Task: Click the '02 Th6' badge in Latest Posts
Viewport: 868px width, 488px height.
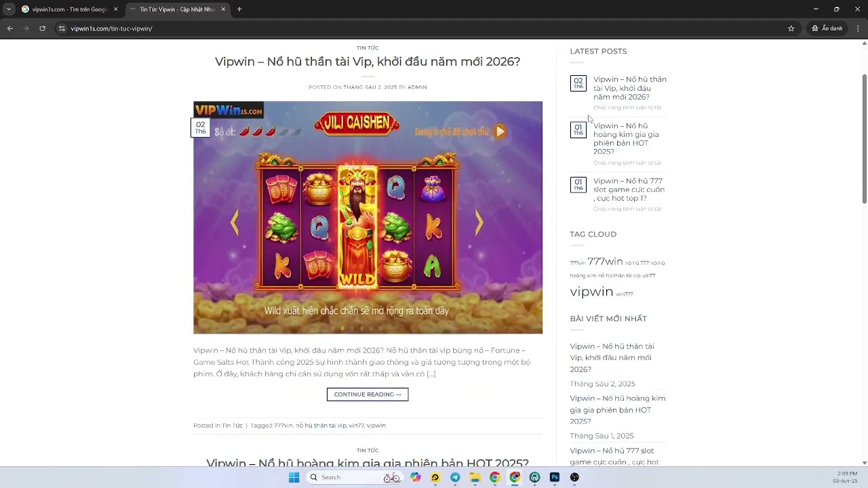Action: pyautogui.click(x=578, y=83)
